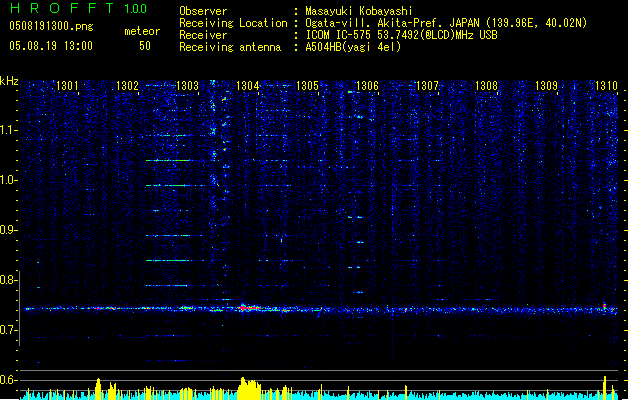Click the 0.6 kHz axis label
This screenshot has height=400, width=629.
coord(9,380)
